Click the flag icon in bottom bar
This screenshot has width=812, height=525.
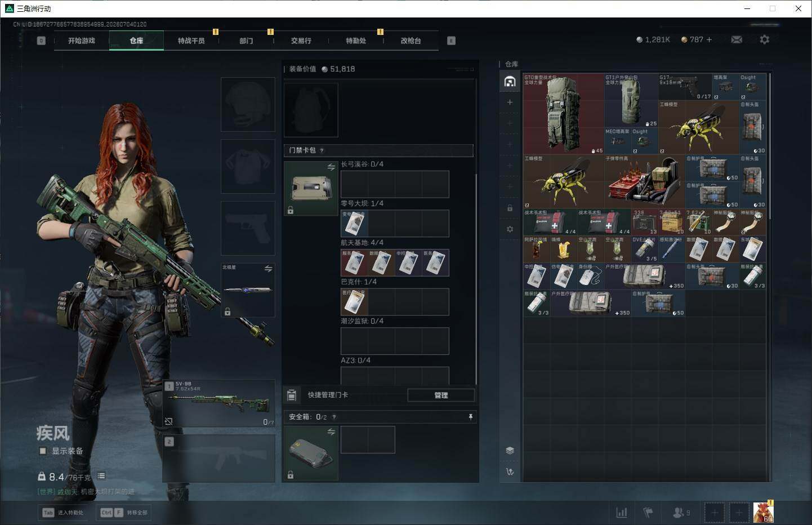tap(648, 513)
